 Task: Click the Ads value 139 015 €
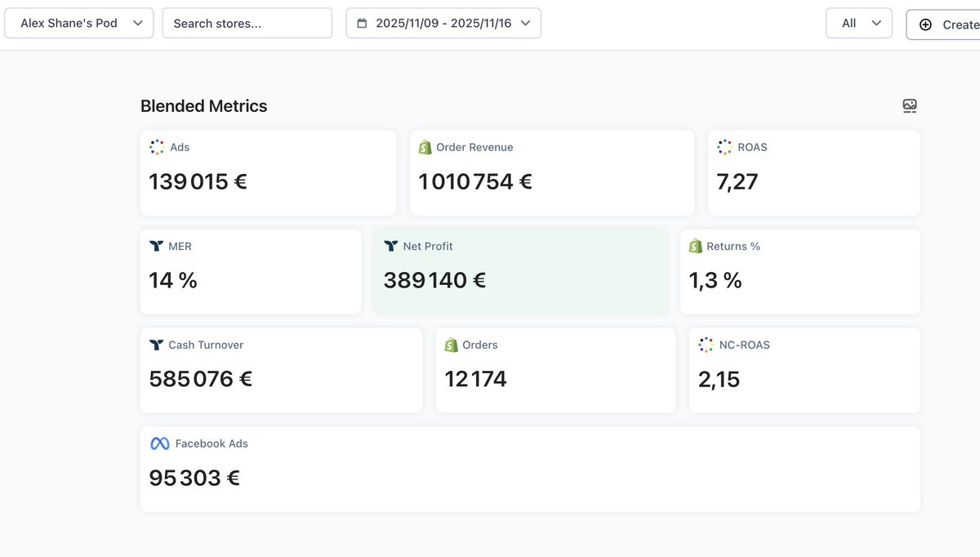198,181
